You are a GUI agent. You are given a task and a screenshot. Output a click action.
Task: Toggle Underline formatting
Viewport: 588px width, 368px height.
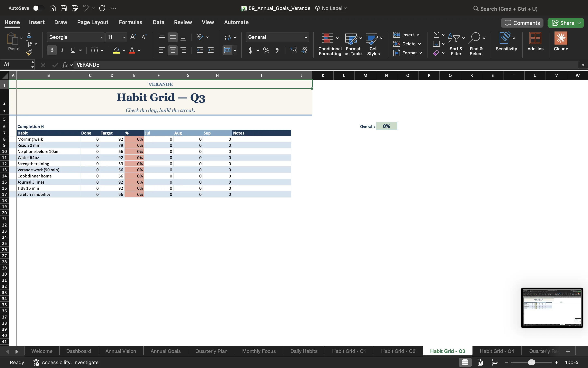[x=73, y=50]
